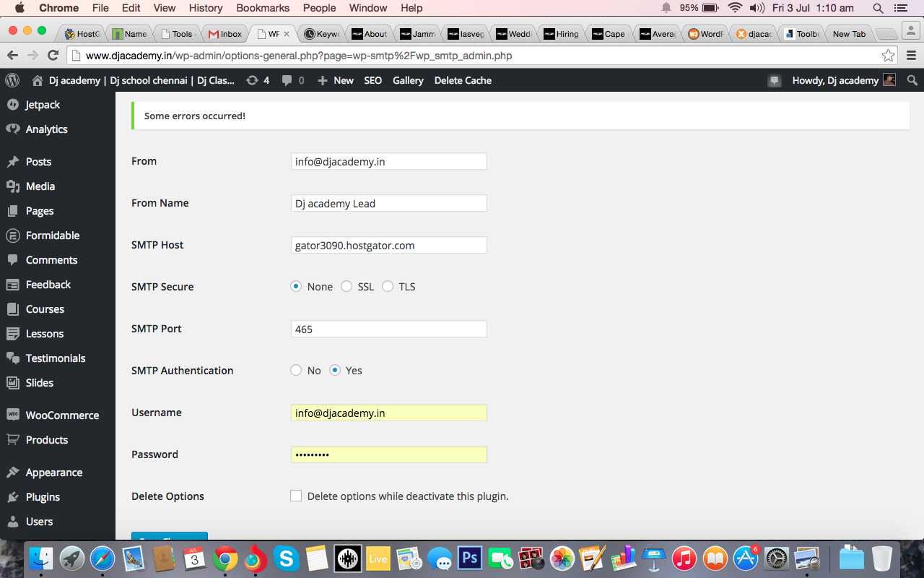Open comments bubble in admin bar
This screenshot has width=924, height=578.
click(x=293, y=80)
